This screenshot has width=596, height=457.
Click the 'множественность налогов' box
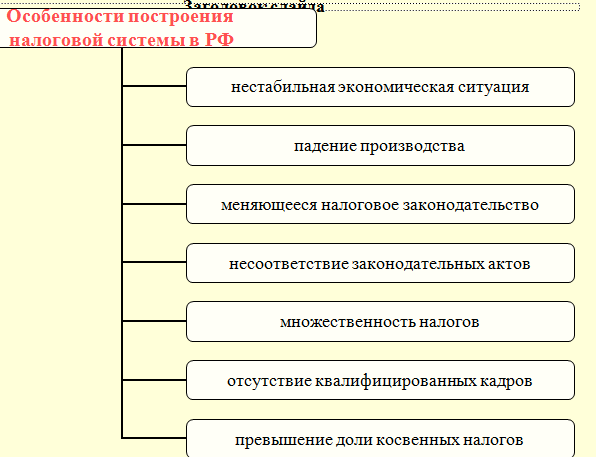coord(380,322)
